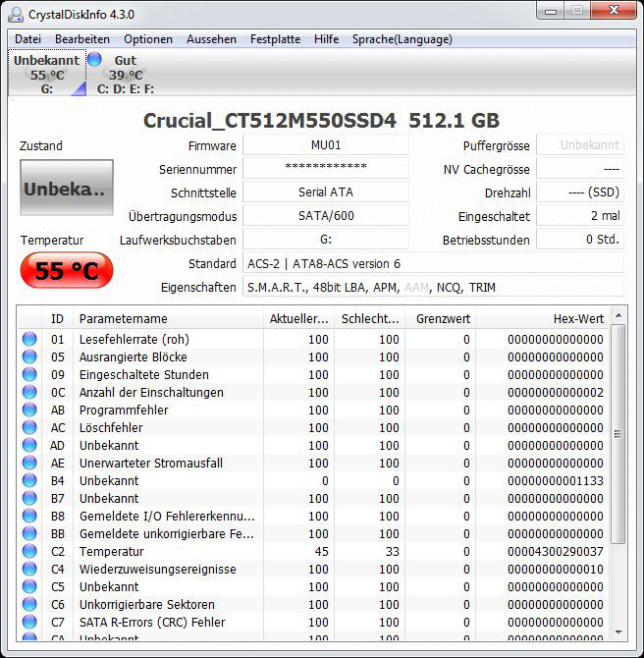Click the Drehzahl field showing ---- (SSD)
This screenshot has height=658, width=644.
tap(580, 192)
